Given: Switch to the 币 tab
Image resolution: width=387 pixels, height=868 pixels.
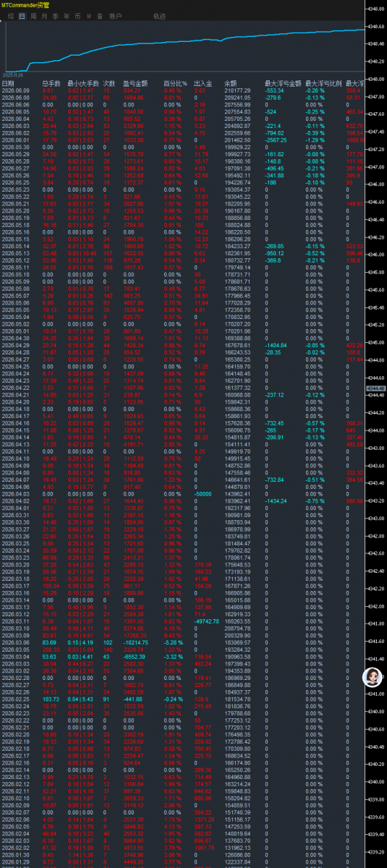Looking at the screenshot, I should pyautogui.click(x=77, y=15).
